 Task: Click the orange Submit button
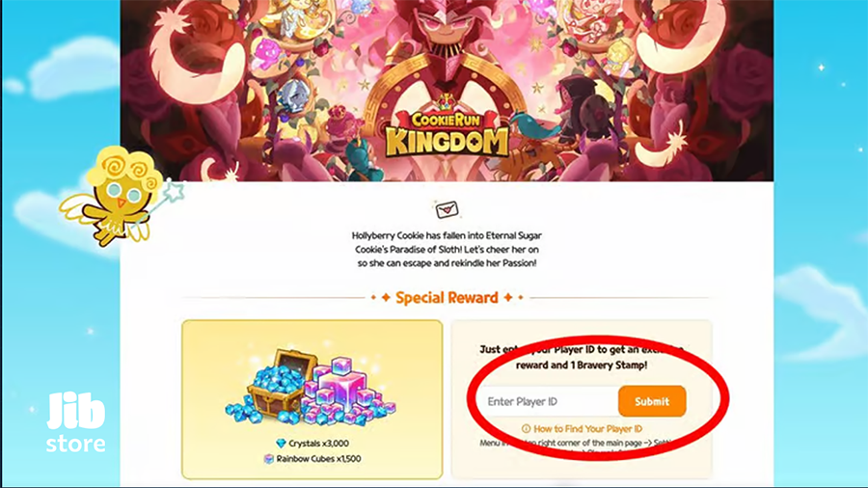652,401
